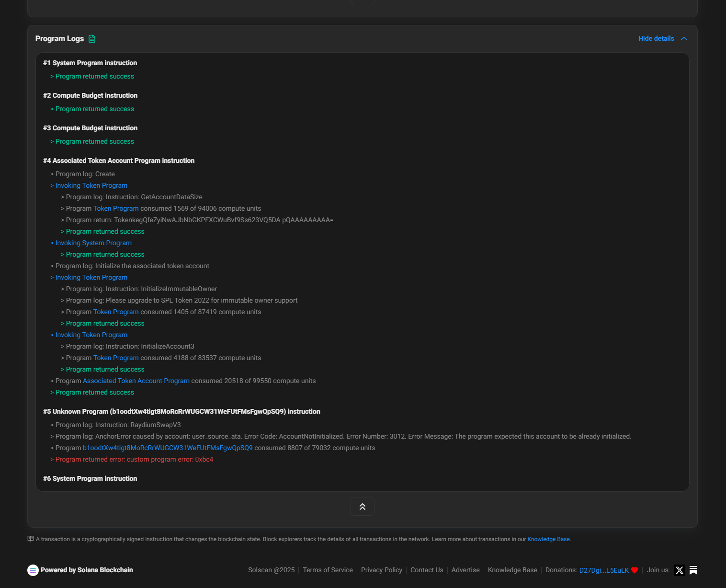Open Token Program link in the 1569 units line
Image resolution: width=726 pixels, height=588 pixels.
116,208
